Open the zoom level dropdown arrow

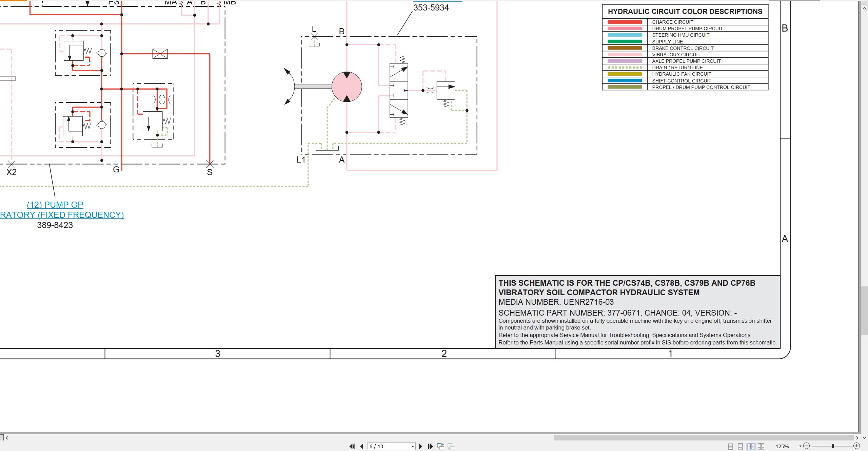tap(800, 446)
